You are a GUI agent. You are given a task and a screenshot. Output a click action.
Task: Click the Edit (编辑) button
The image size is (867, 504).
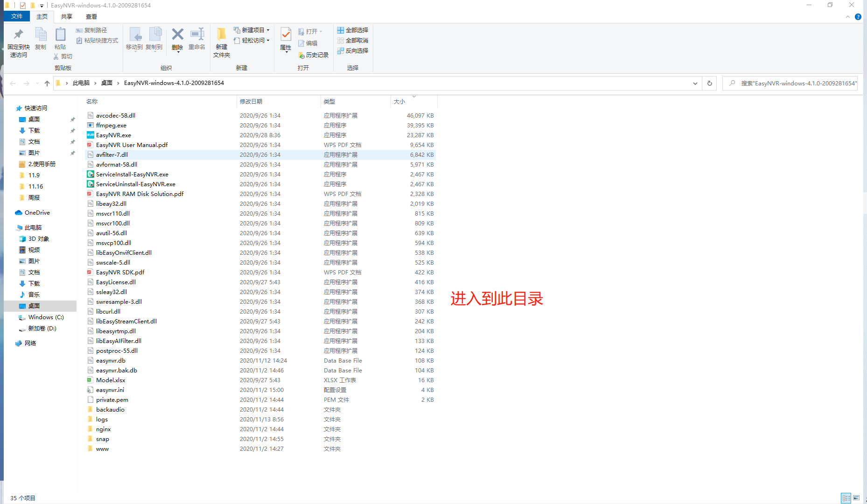click(x=308, y=43)
